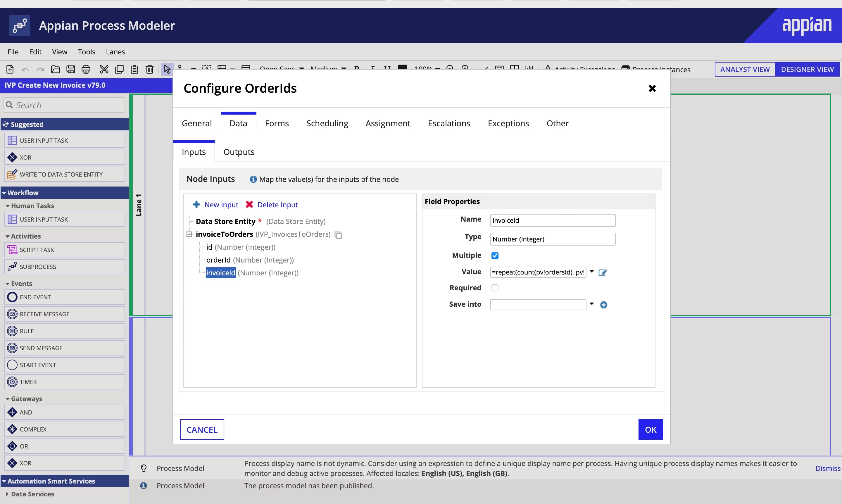The image size is (842, 504).
Task: Add Write to Data Store Entity from Suggested
Action: pos(65,174)
